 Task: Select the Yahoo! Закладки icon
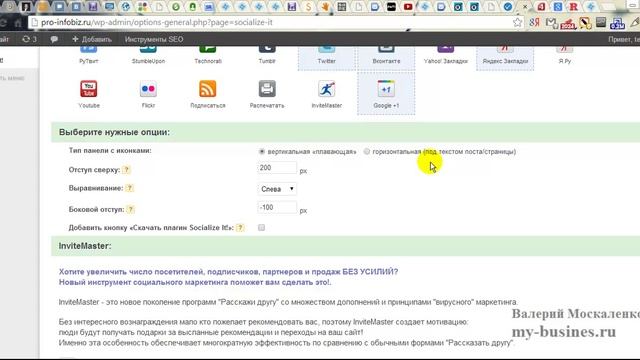tap(445, 55)
